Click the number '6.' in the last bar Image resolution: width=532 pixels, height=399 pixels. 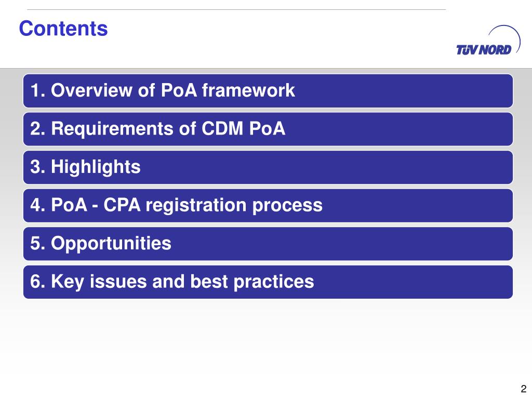[x=37, y=282]
